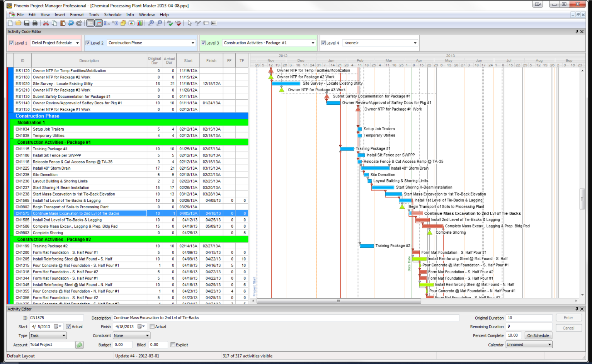Click the Cancel button in Activity Editor

coord(568,327)
